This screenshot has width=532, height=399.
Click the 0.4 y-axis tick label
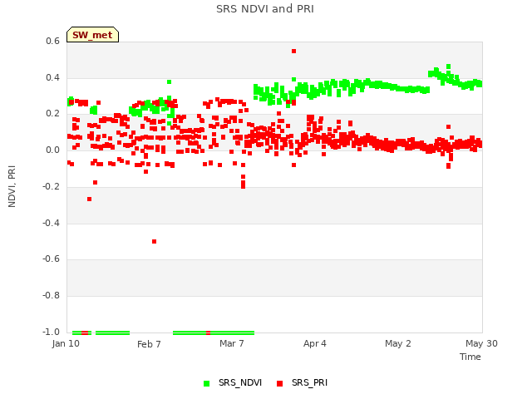52,77
